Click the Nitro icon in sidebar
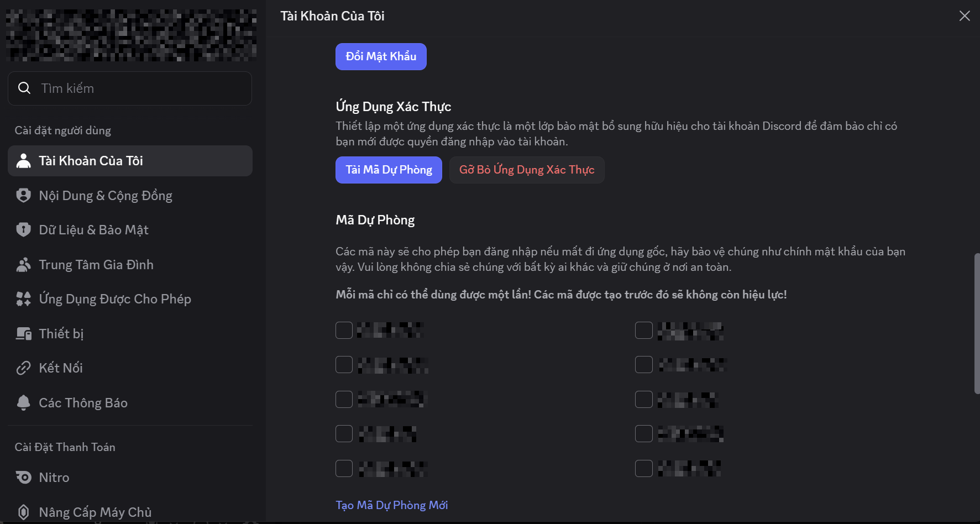Screen dimensions: 980x524 pos(23,478)
